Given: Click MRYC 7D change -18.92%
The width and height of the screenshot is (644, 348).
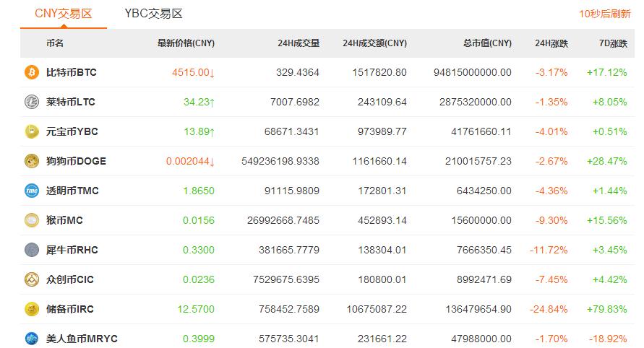Looking at the screenshot, I should click(x=609, y=339).
